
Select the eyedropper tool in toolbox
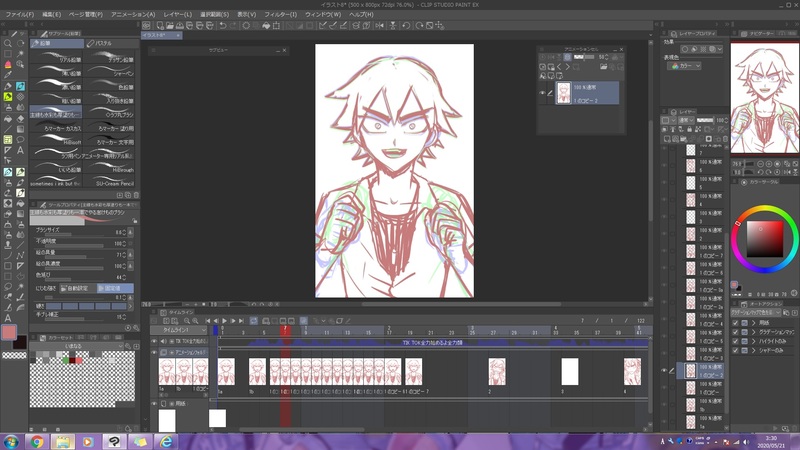8,72
